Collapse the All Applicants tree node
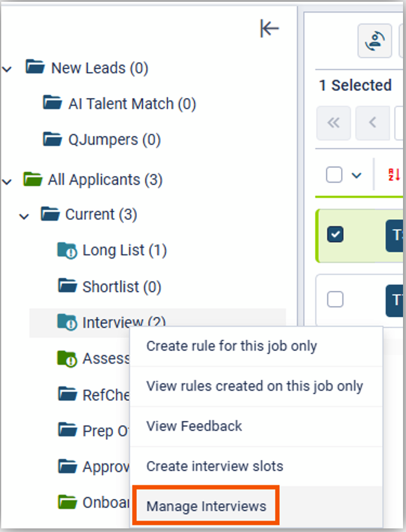The image size is (406, 532). coord(7,180)
